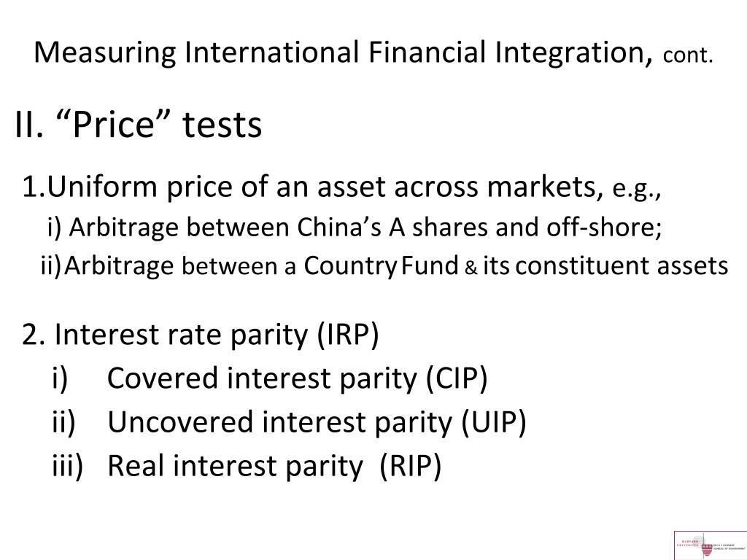747x560 pixels.
Task: Click the 'constituent assets' phrase
Action: point(622,265)
